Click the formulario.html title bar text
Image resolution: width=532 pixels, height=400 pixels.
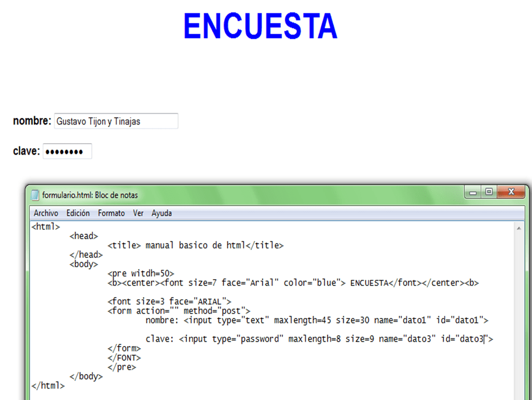tap(90, 195)
